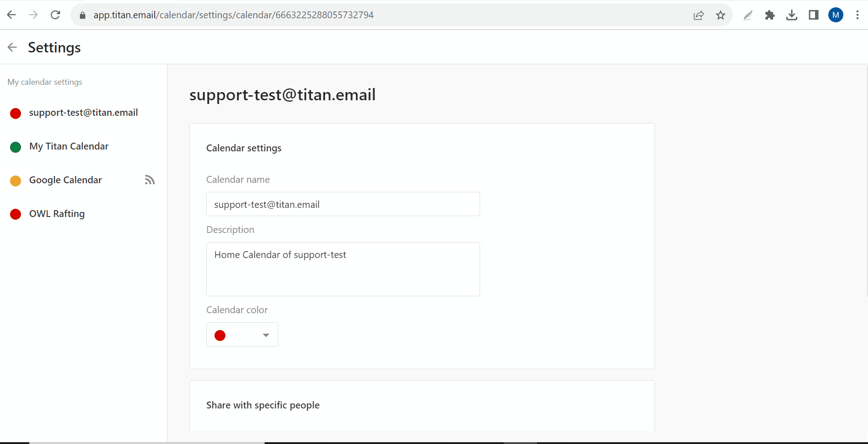Click the Calendar name input field
Viewport: 868px width, 444px height.
[x=343, y=204]
